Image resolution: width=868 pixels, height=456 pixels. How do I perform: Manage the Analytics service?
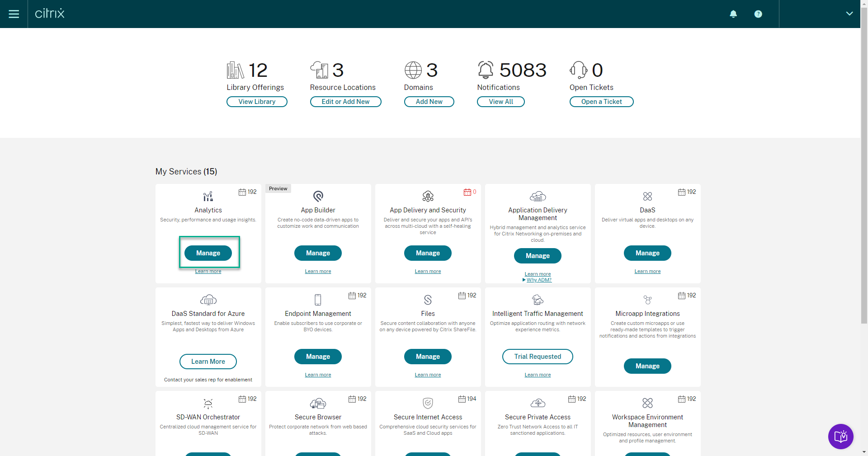point(208,253)
